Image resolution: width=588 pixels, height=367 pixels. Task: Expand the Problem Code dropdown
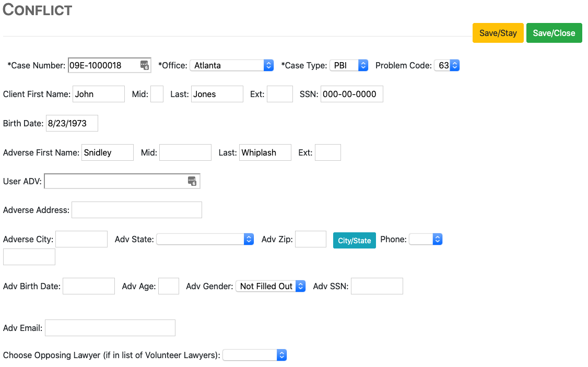[447, 65]
